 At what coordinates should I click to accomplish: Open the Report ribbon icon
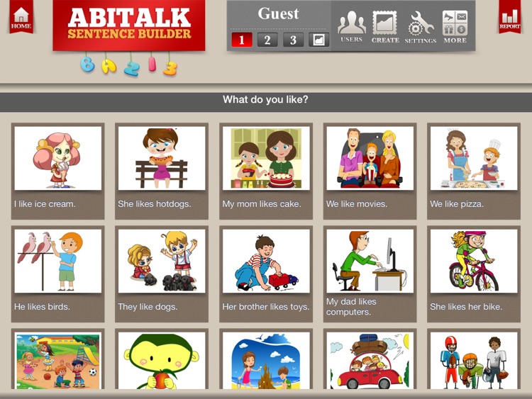(509, 17)
